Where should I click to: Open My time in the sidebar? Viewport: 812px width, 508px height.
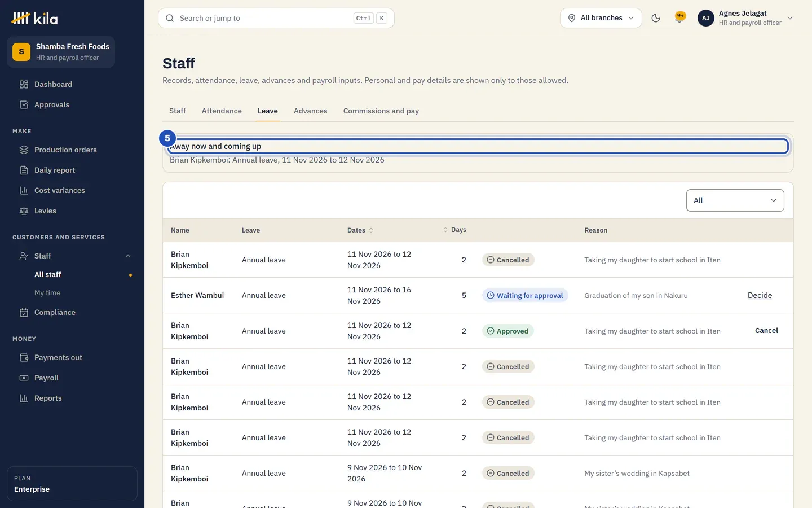click(47, 293)
